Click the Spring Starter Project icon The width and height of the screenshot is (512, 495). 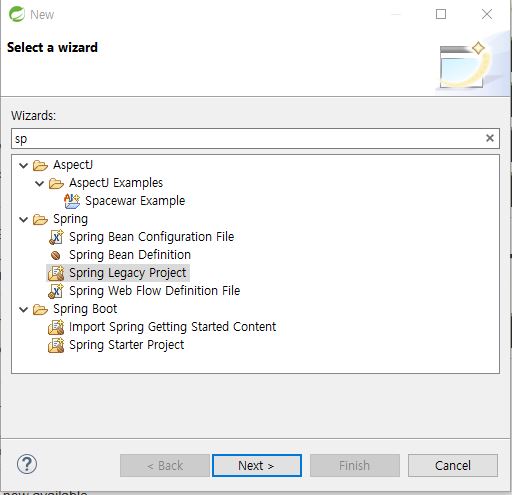coord(56,345)
